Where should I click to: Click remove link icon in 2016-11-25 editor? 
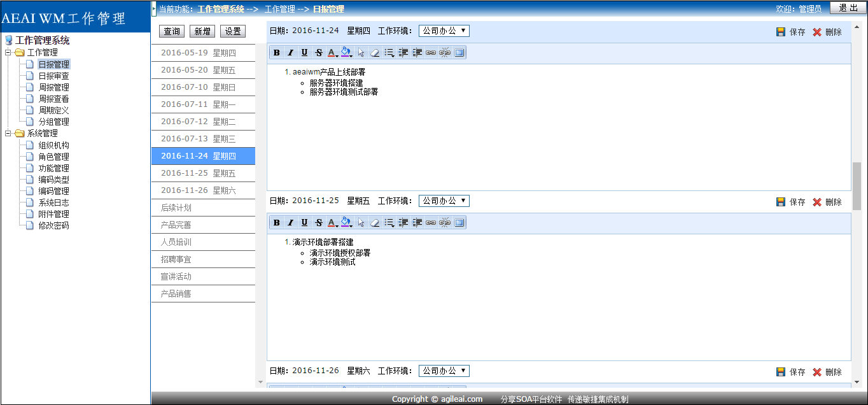[445, 223]
